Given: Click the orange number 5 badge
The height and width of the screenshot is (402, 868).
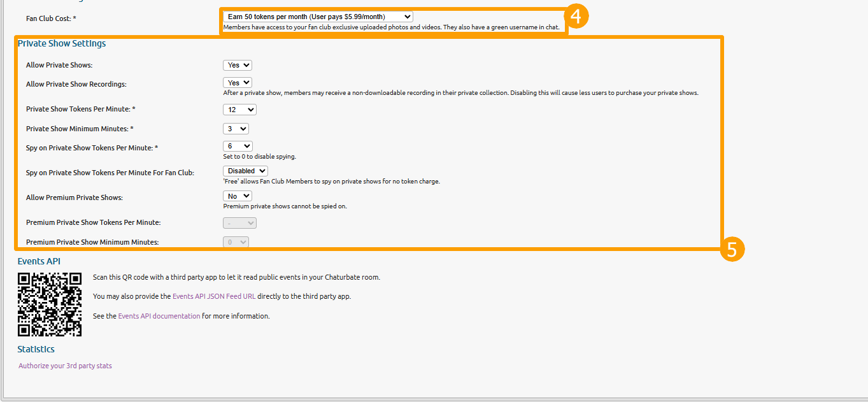Looking at the screenshot, I should point(732,250).
